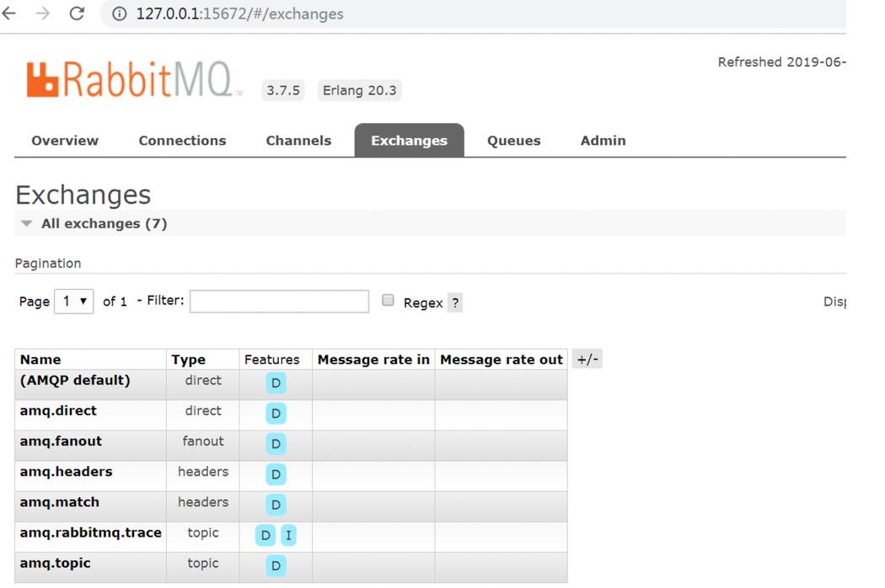
Task: Open the Regex help question mark
Action: (x=455, y=303)
